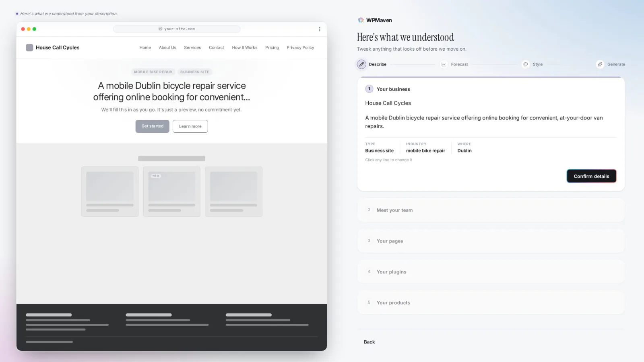Open the Privacy Policy nav item
The height and width of the screenshot is (362, 644).
pyautogui.click(x=300, y=47)
